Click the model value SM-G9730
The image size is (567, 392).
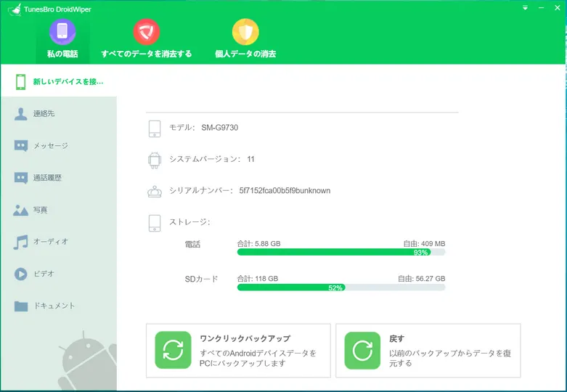point(220,128)
